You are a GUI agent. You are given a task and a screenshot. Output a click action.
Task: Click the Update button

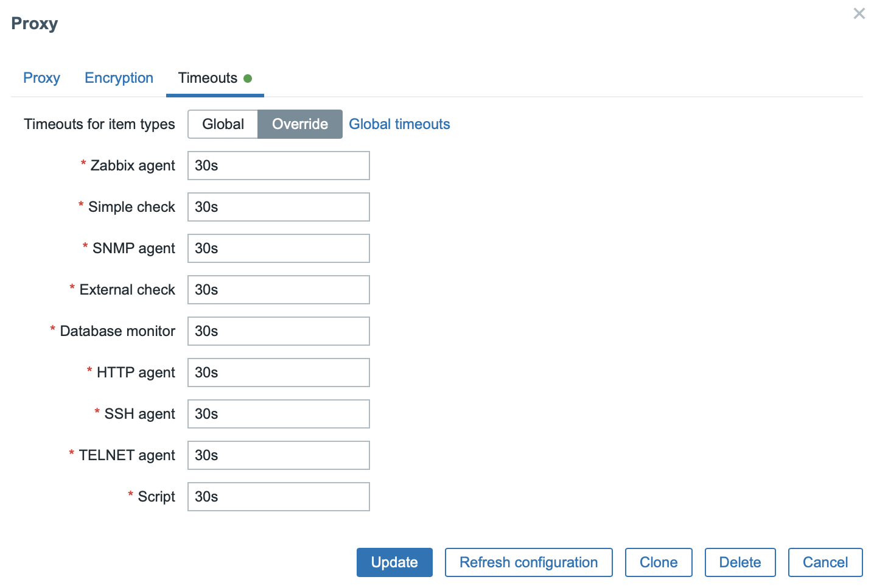(394, 562)
